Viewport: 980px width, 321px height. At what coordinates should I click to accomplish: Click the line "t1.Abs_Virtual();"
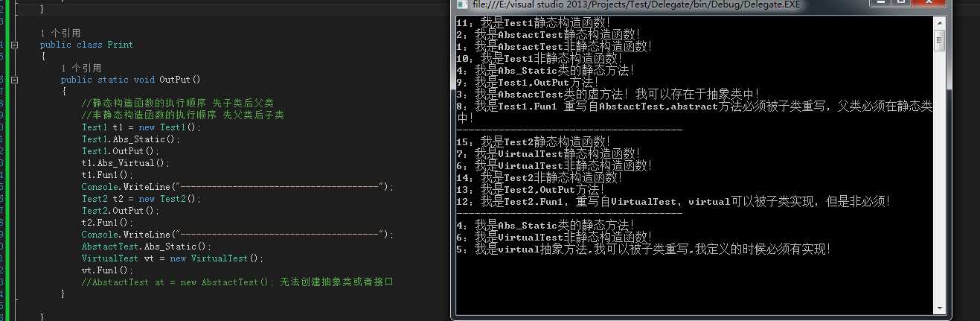click(x=126, y=163)
